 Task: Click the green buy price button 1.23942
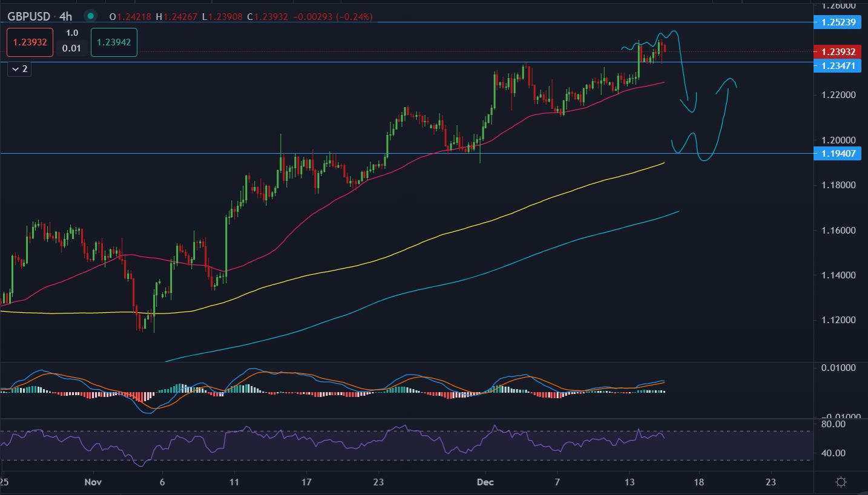pos(114,42)
